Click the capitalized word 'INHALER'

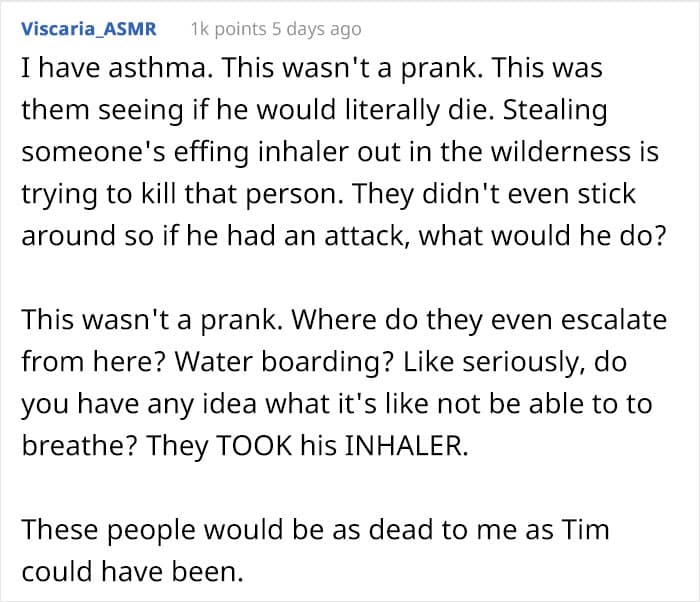tap(406, 446)
